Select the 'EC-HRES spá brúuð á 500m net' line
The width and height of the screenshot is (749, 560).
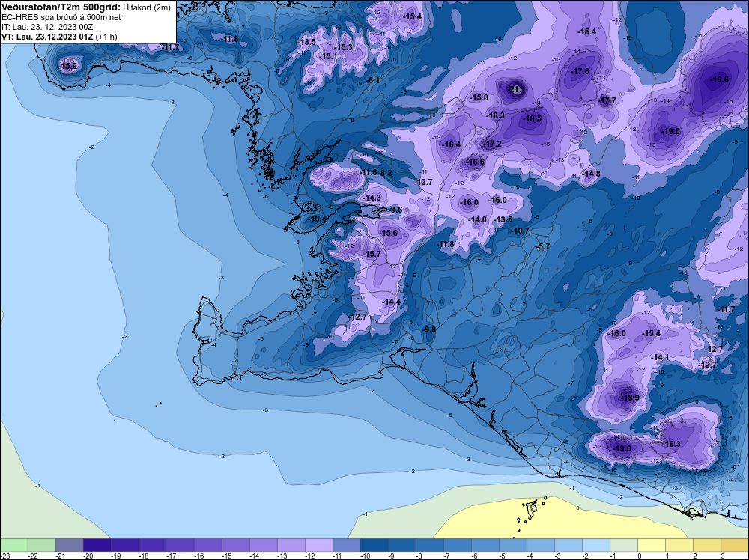[61, 18]
